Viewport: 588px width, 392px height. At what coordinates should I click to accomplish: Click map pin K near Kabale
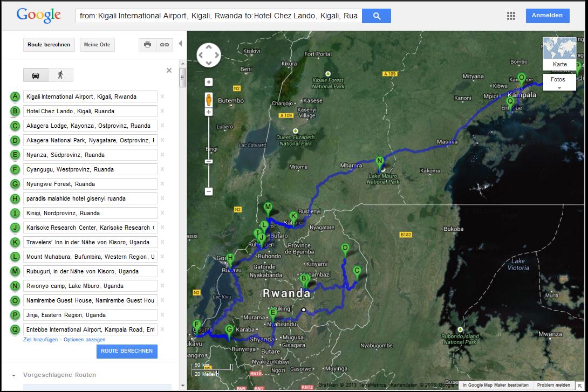click(293, 218)
